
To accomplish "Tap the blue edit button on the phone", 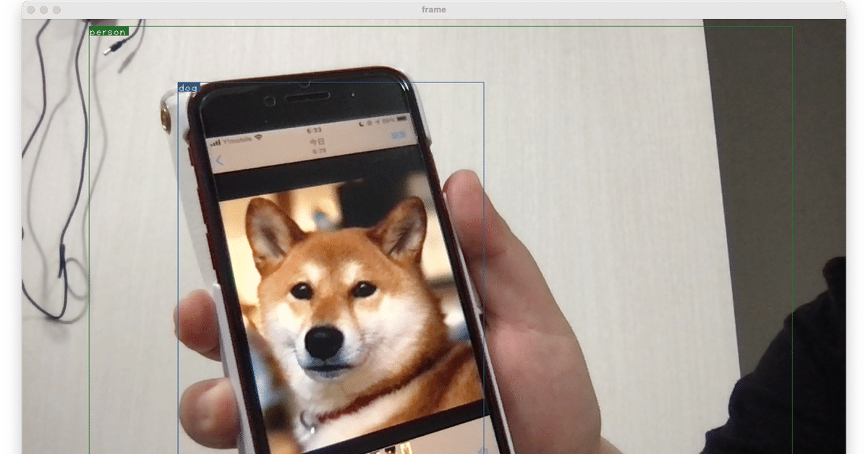I will 399,136.
